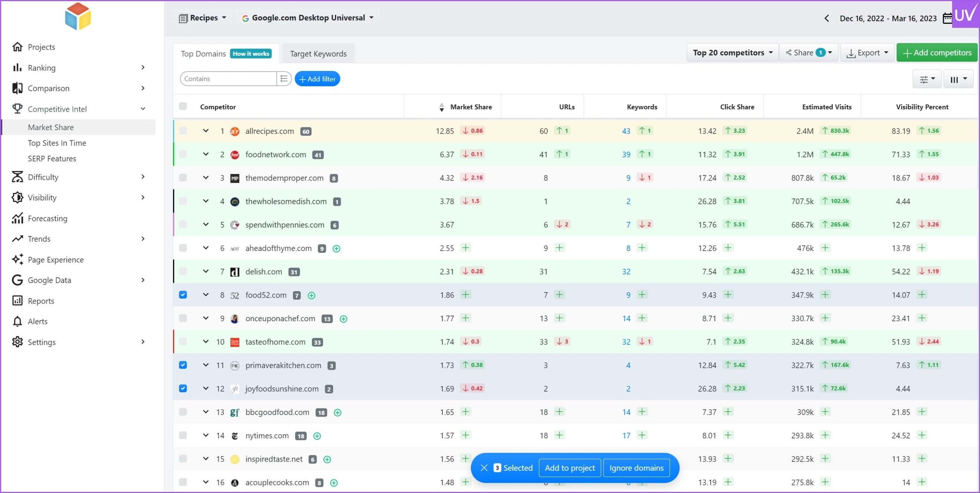
Task: Click the add icon next to nytimes.com
Action: 317,436
